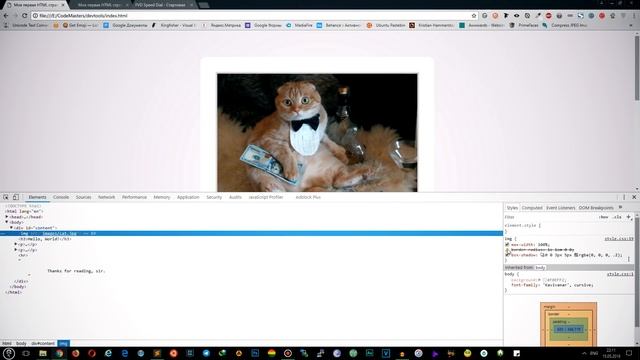
Task: Click the address bar URL field
Action: (x=251, y=16)
